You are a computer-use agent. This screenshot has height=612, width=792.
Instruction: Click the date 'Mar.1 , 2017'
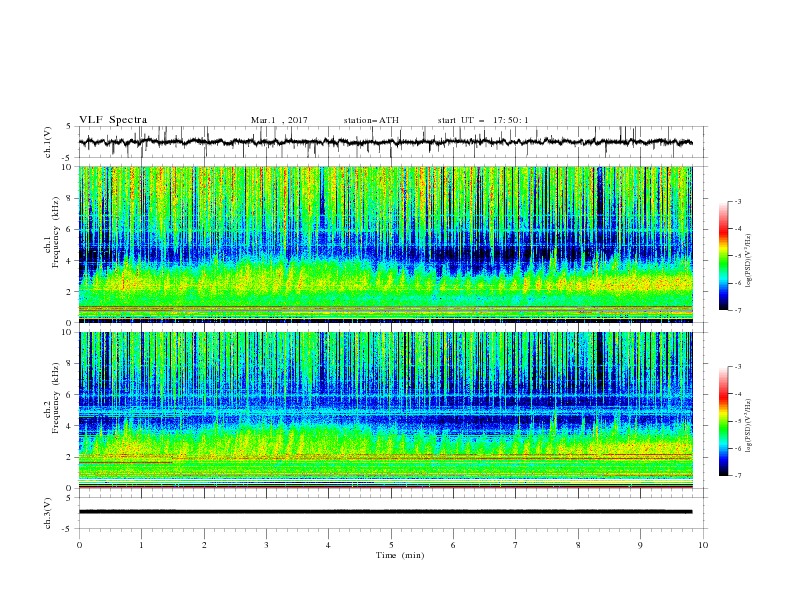[279, 120]
